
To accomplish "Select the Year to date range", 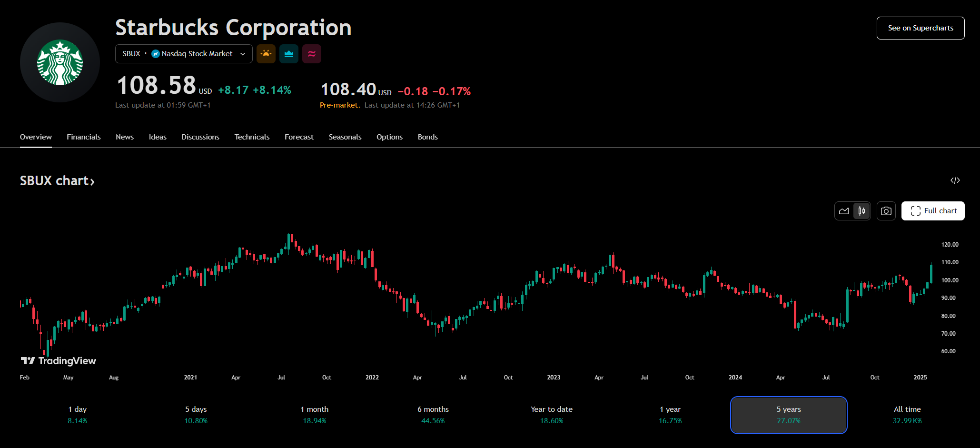I will (x=552, y=415).
